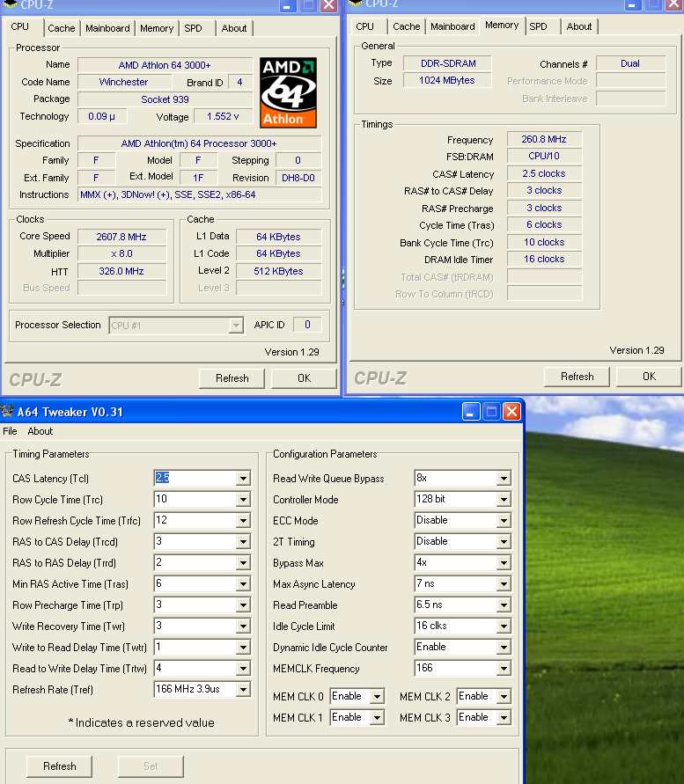Screen dimensions: 684x784
Task: Click the Code Name field Winchester
Action: [123, 82]
